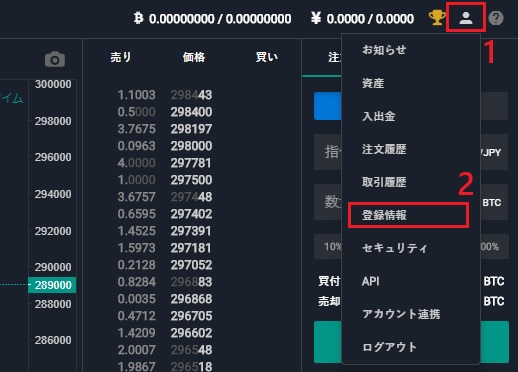Click ログアウト to sign out
The height and width of the screenshot is (372, 518).
pos(389,347)
